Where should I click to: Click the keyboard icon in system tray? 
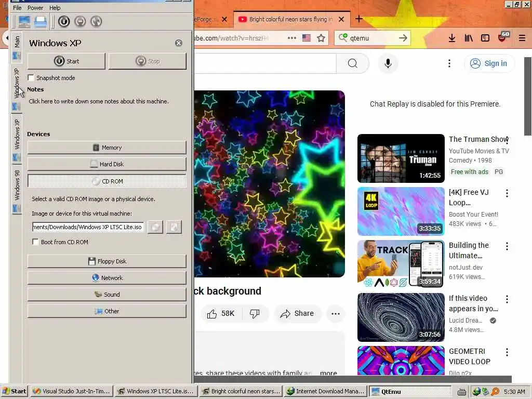(461, 392)
